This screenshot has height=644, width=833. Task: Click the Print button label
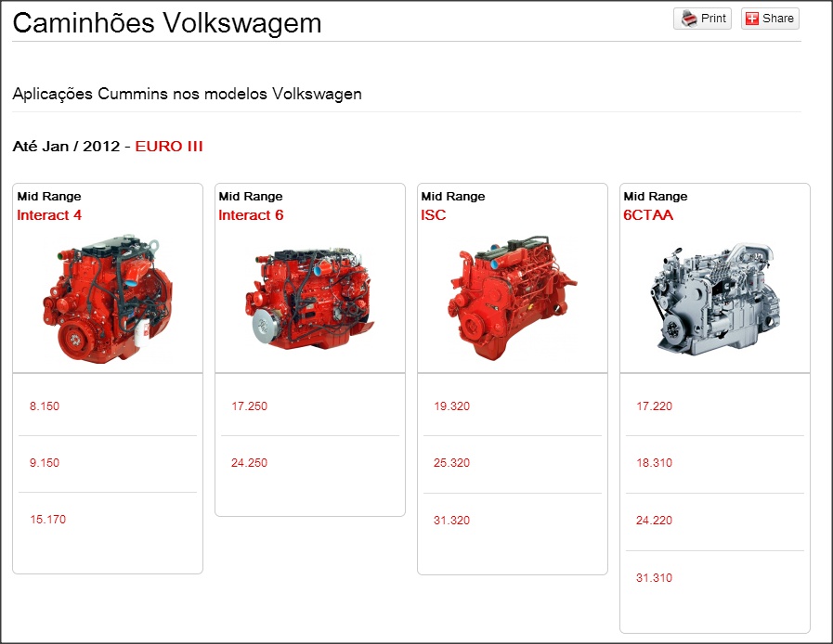tap(713, 19)
